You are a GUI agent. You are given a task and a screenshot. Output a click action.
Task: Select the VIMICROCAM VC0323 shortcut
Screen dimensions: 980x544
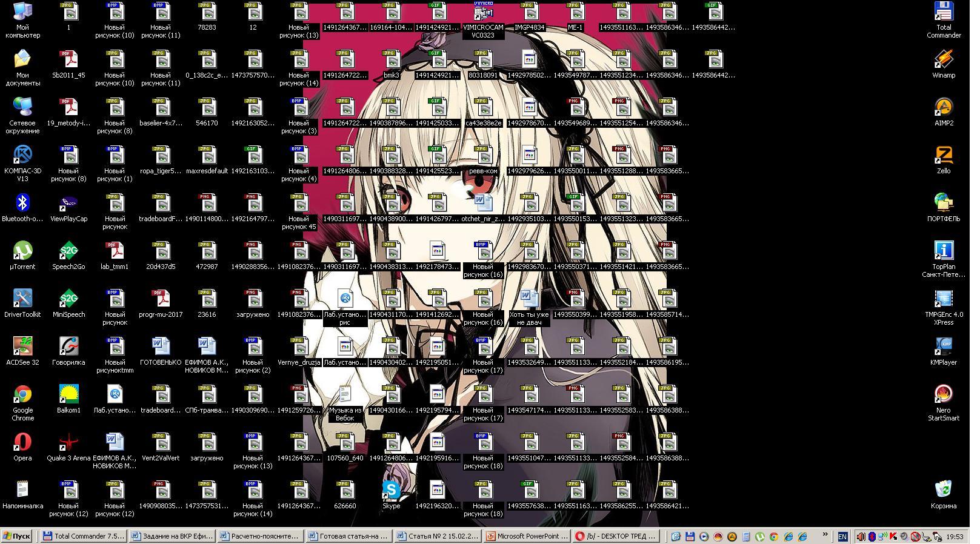click(x=483, y=20)
